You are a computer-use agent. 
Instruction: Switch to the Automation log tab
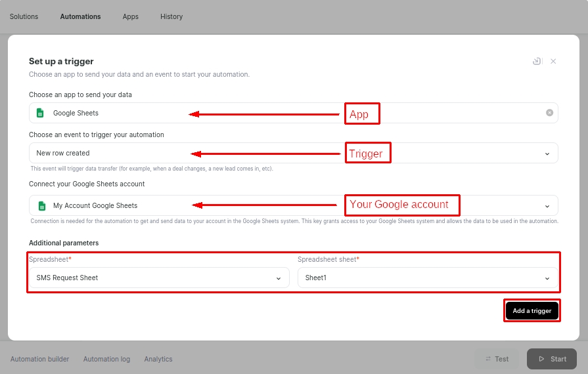tap(106, 359)
